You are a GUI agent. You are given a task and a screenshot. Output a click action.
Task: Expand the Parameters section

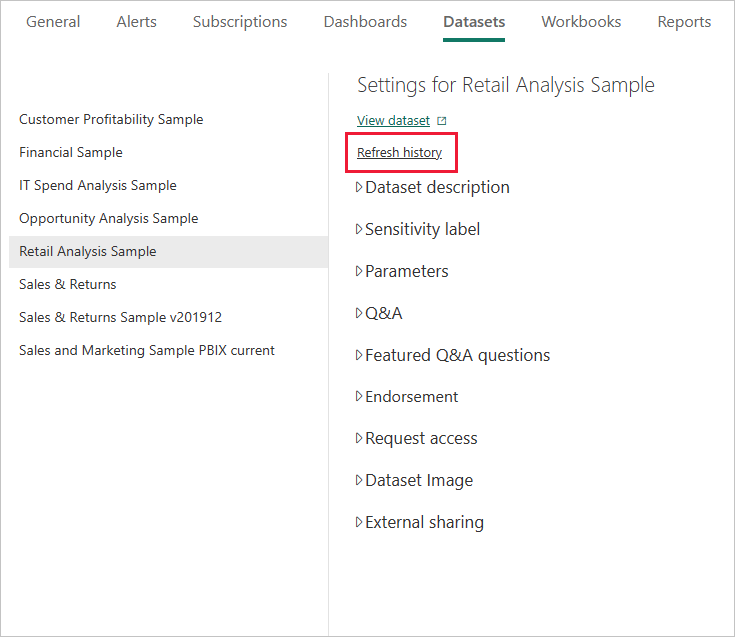[x=360, y=271]
